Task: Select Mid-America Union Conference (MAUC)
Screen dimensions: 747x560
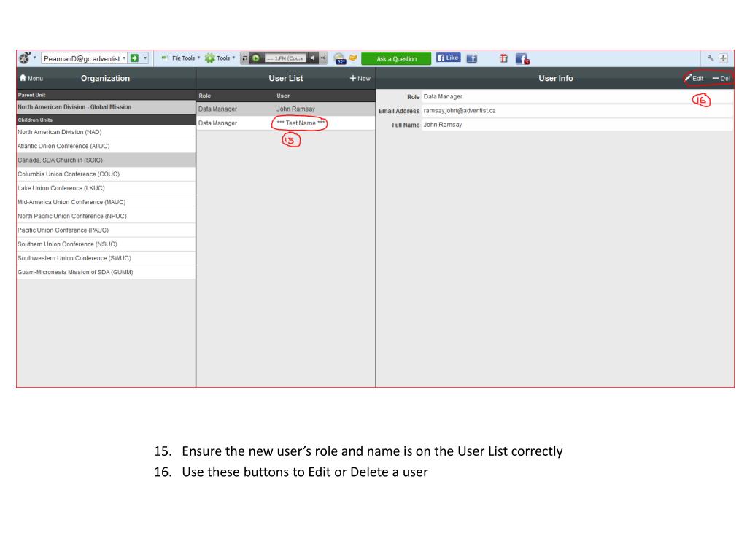Action: [x=106, y=202]
